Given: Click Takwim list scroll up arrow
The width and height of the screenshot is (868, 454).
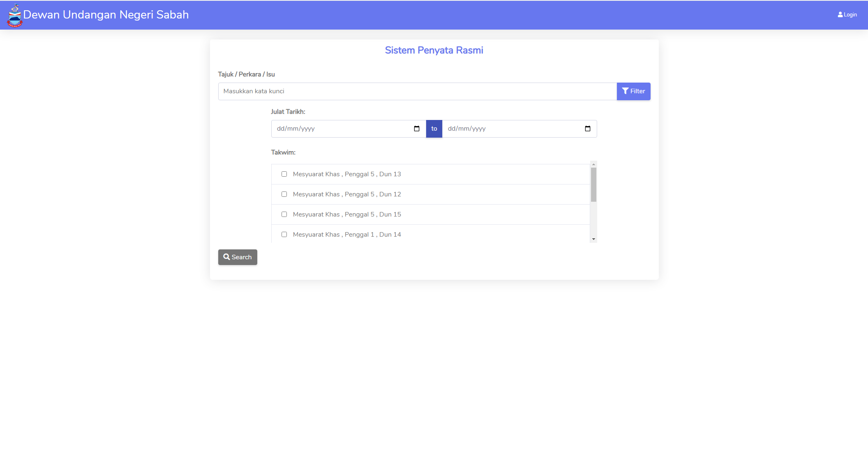Looking at the screenshot, I should [x=593, y=164].
